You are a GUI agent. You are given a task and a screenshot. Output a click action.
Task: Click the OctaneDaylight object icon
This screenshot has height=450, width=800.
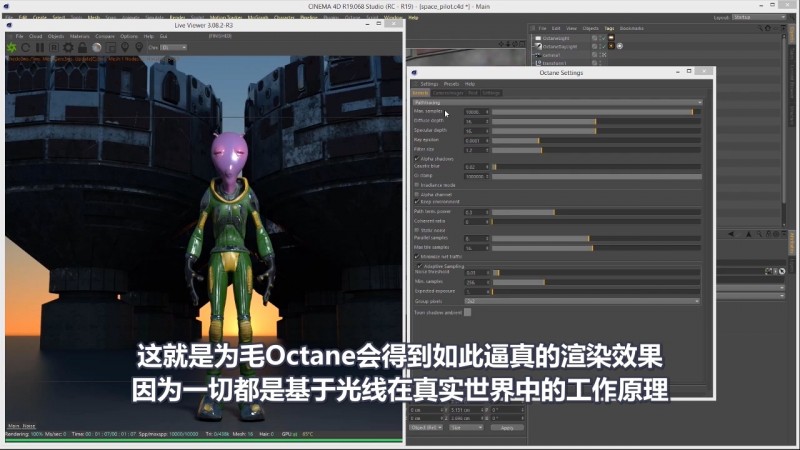tap(538, 46)
